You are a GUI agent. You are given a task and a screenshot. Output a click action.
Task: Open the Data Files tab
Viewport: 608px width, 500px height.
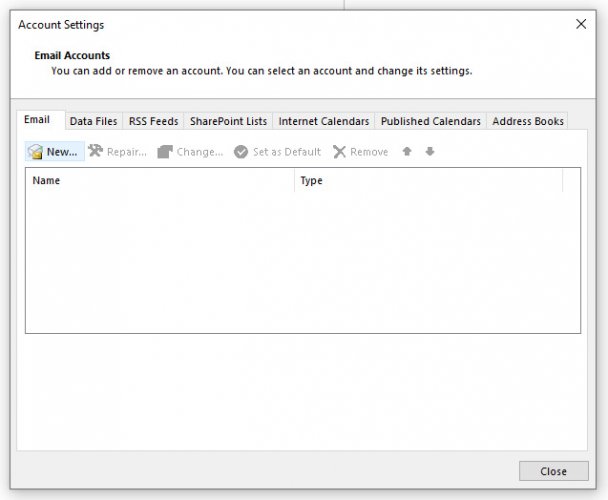click(93, 121)
